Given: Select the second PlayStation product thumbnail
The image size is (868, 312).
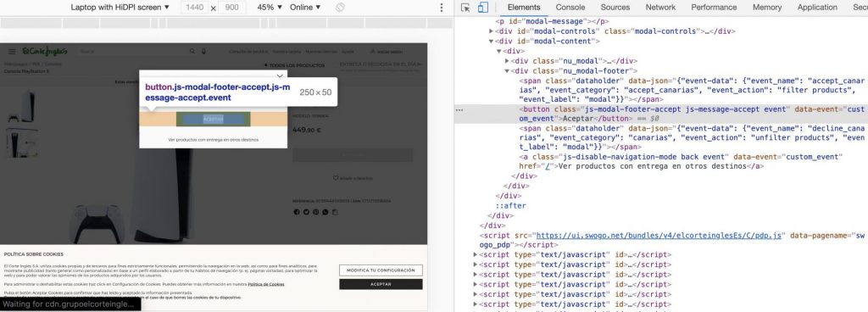Looking at the screenshot, I should [x=22, y=142].
